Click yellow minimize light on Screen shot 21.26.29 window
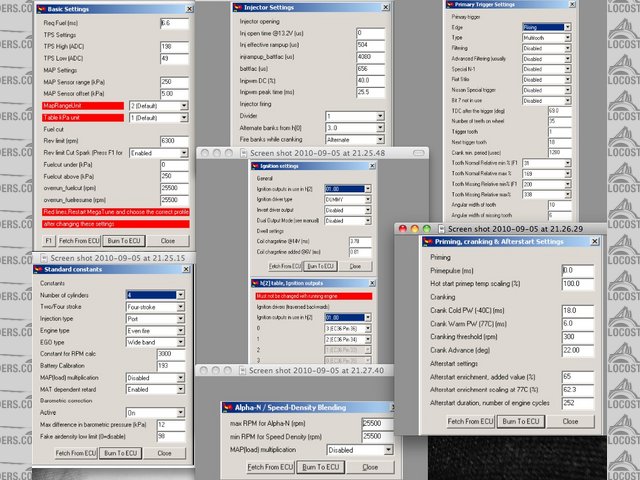The width and height of the screenshot is (640, 480). coord(415,229)
